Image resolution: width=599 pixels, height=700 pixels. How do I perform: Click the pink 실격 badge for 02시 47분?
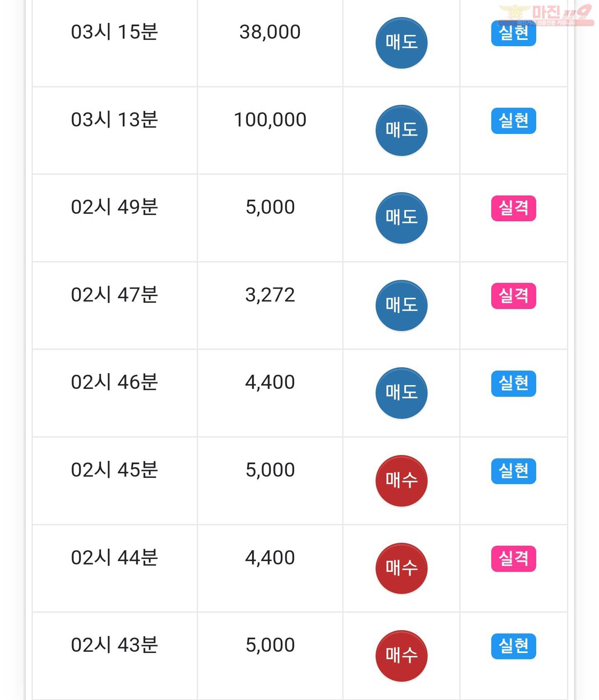514,296
